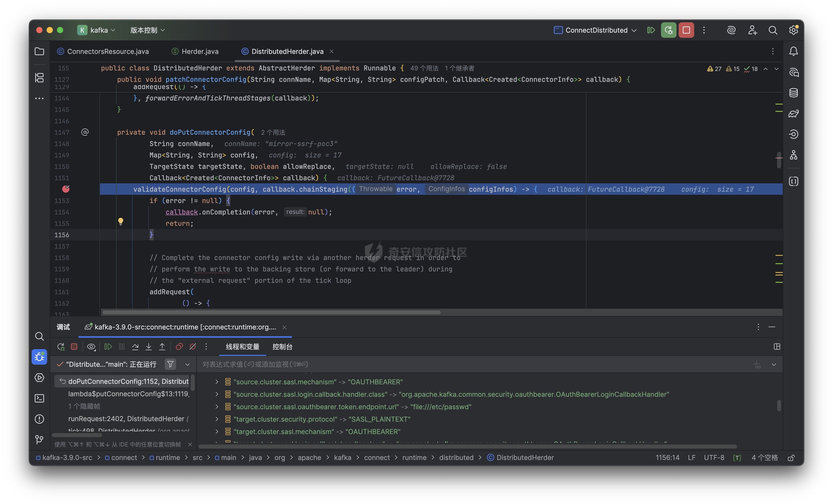
Task: Switch to ConnectorsResource.java tab
Action: pos(103,51)
